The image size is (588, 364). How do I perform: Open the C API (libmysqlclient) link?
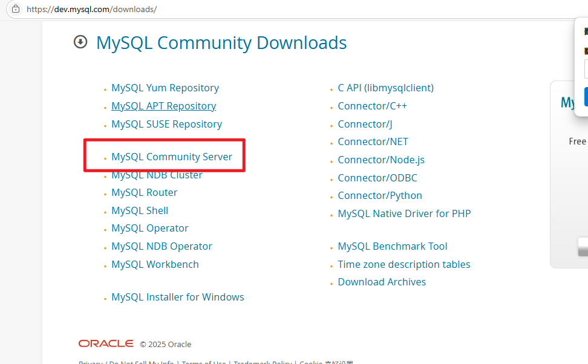point(385,88)
